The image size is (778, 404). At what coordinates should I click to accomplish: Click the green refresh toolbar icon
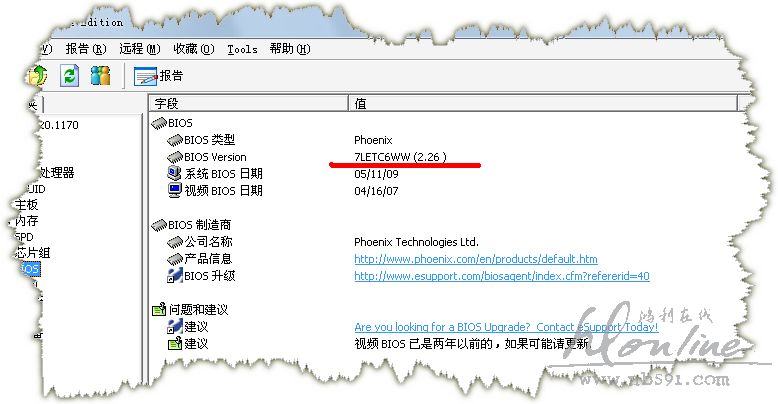(x=69, y=75)
